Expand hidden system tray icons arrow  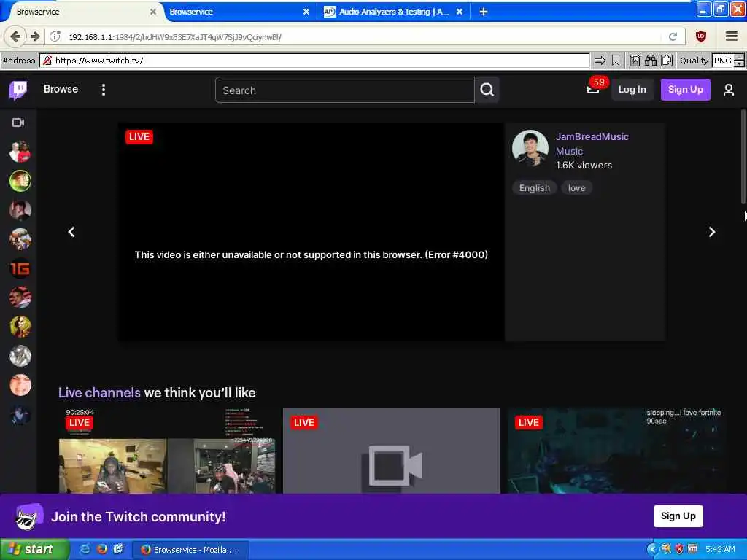[x=652, y=549]
